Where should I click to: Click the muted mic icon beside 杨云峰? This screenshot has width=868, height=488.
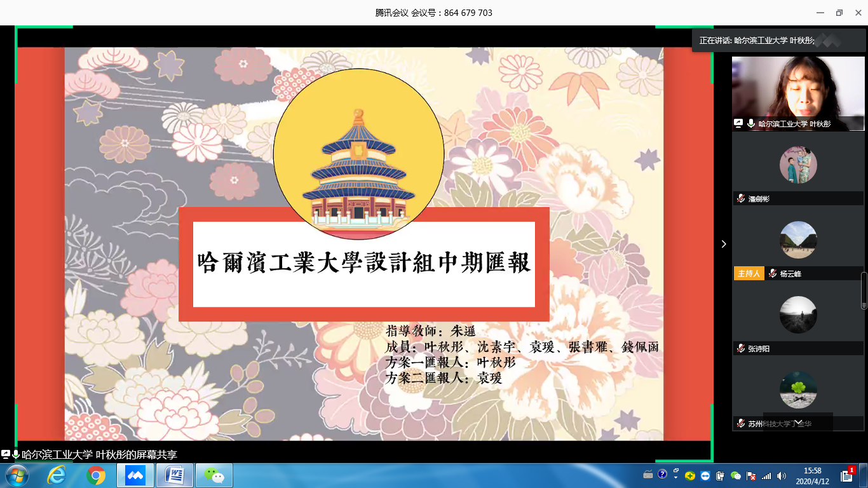point(772,274)
